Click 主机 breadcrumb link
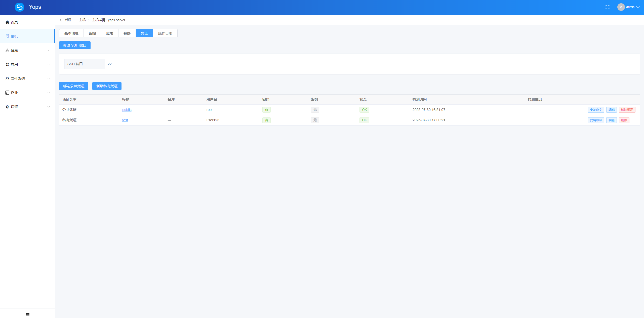This screenshot has width=644, height=318. (x=82, y=20)
